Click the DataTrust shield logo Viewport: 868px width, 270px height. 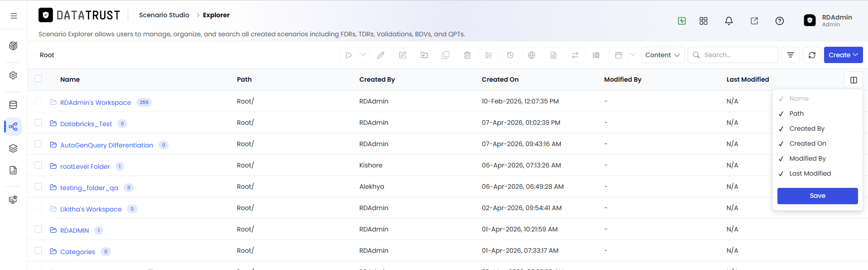(45, 15)
